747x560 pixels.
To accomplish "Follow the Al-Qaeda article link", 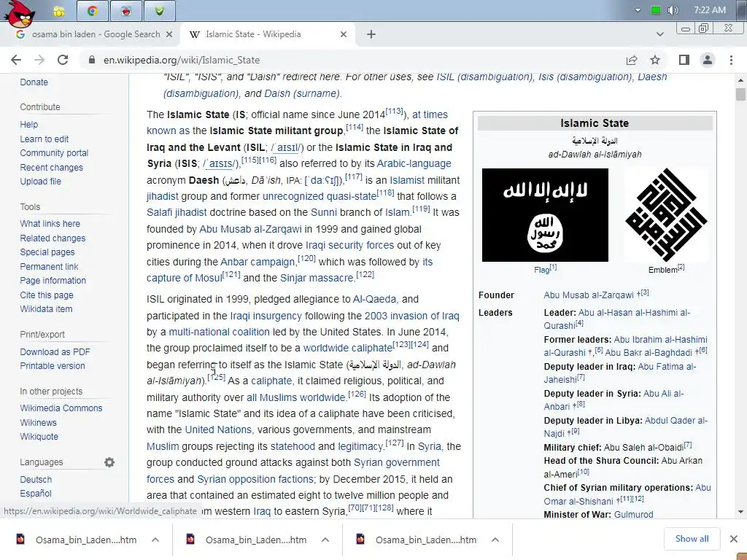I will coord(374,299).
